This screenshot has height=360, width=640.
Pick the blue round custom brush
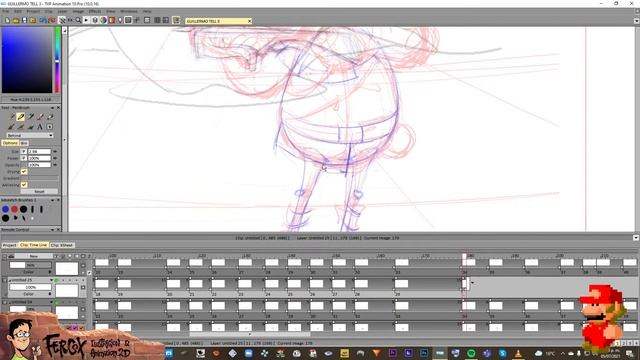[5, 209]
